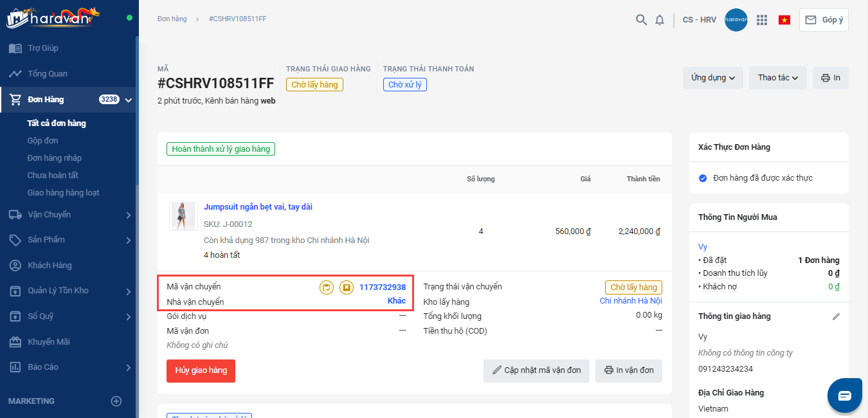868x418 pixels.
Task: Expand the Vận Chuyển sidebar menu
Action: [x=129, y=215]
